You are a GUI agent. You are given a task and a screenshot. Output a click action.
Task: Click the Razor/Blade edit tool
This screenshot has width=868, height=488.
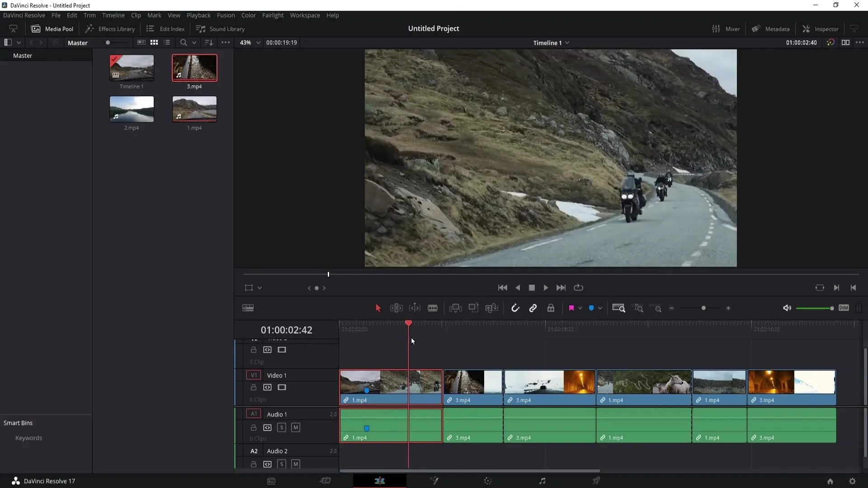[x=434, y=308]
